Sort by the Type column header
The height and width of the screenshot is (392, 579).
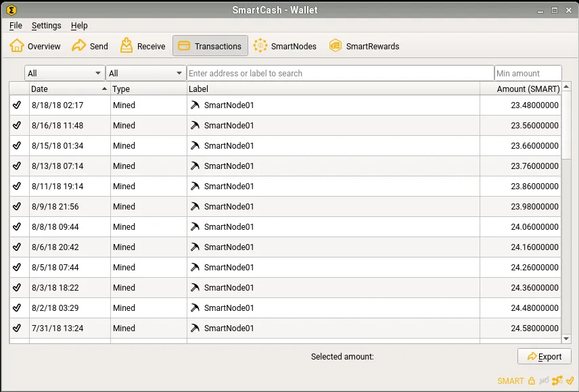click(x=148, y=89)
